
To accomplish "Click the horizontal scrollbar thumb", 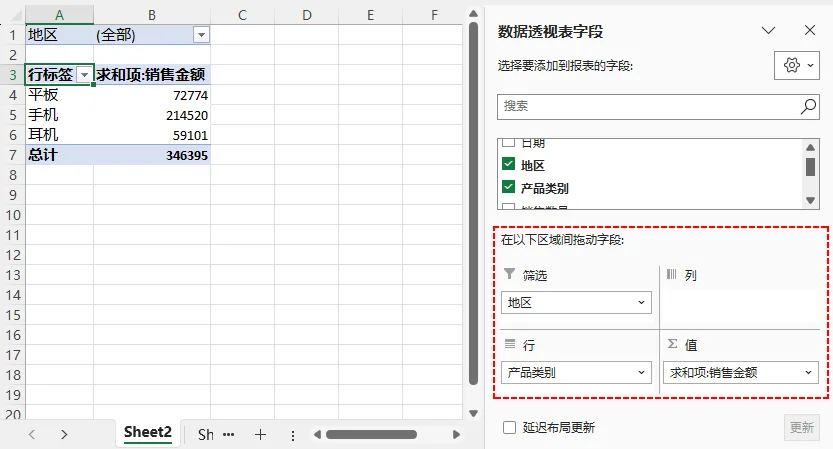I will click(371, 435).
